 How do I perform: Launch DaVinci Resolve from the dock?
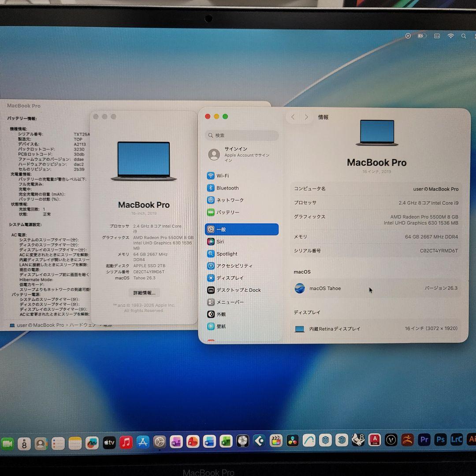pos(292,440)
